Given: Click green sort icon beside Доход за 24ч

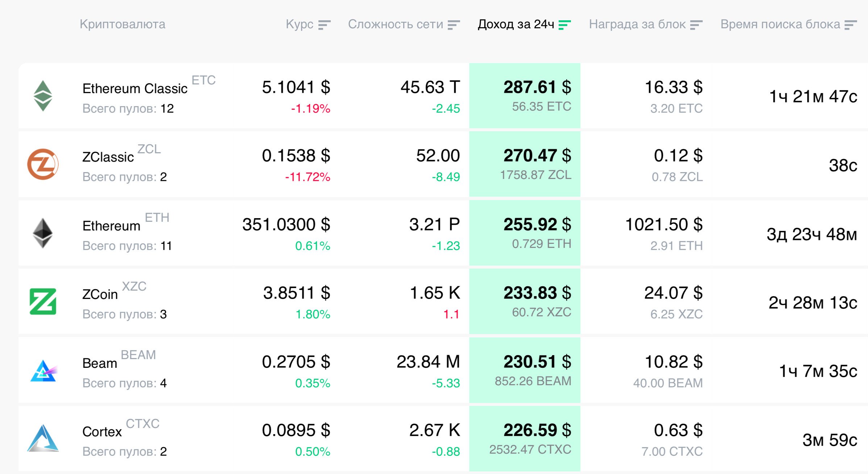Looking at the screenshot, I should coord(564,25).
